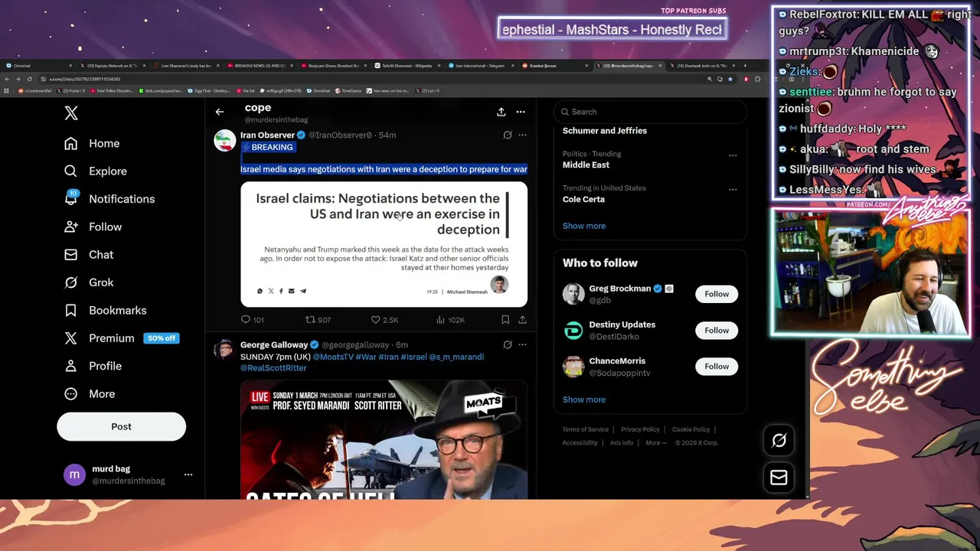Open floating messages envelope button

coord(779,478)
